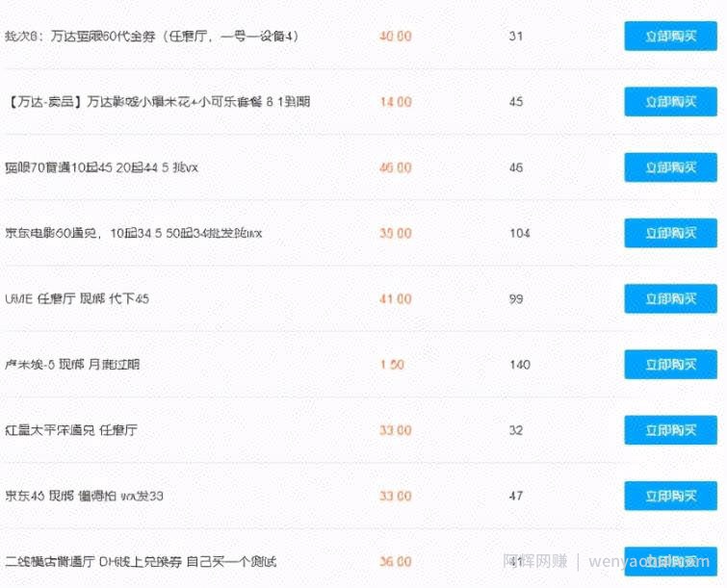The image size is (727, 588).
Task: Select the stock count 45
Action: point(516,101)
